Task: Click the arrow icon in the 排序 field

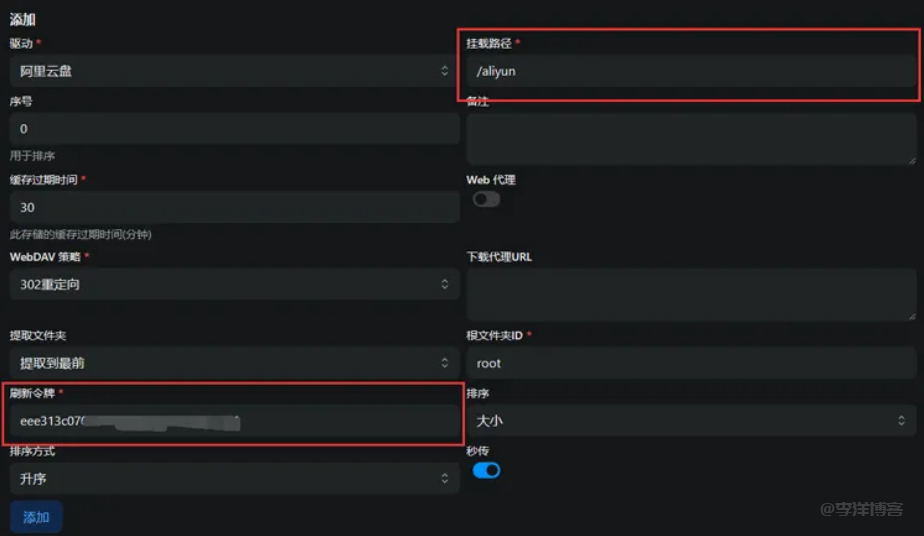Action: (x=901, y=421)
